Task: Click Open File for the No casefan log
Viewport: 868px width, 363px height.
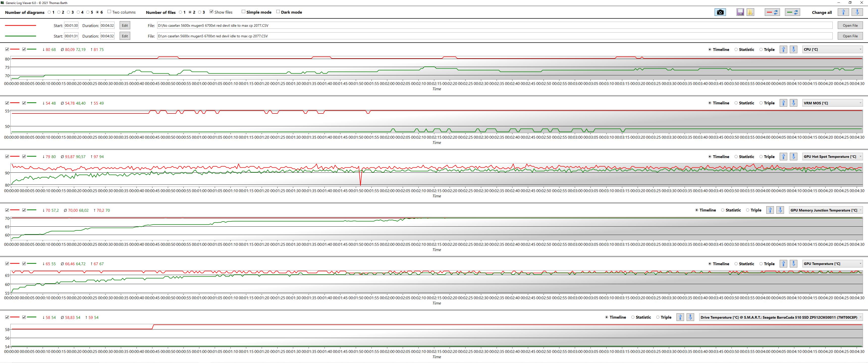Action: (850, 26)
